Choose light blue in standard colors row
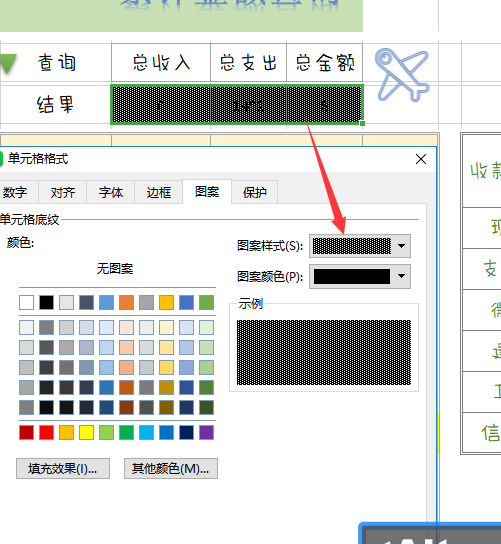Screen dimensions: 501x544 click(x=146, y=433)
